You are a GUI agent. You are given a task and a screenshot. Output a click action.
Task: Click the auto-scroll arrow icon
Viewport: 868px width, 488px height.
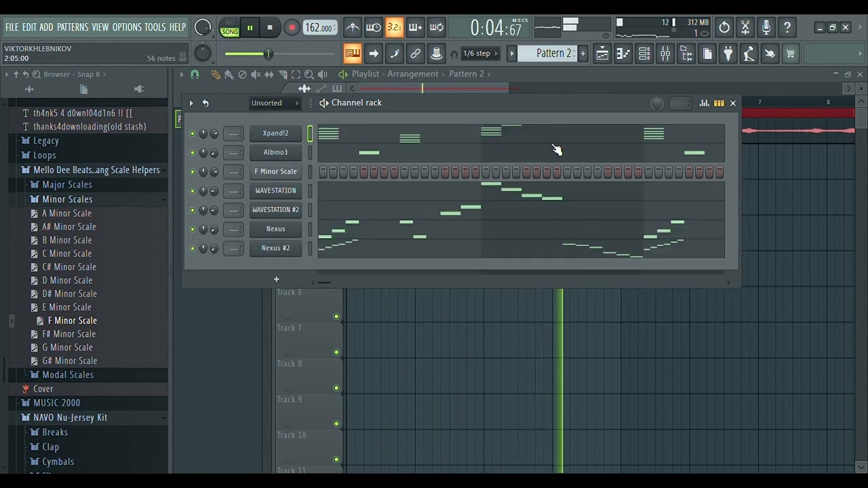374,54
